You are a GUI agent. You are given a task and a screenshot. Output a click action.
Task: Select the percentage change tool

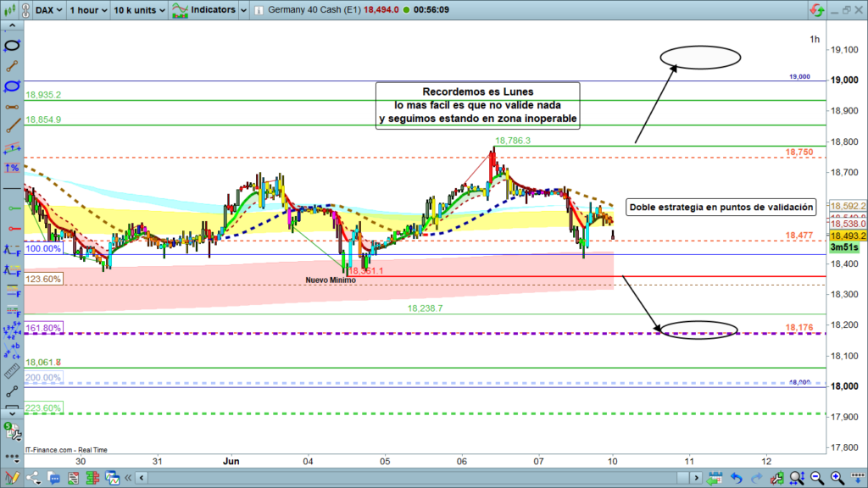[12, 167]
